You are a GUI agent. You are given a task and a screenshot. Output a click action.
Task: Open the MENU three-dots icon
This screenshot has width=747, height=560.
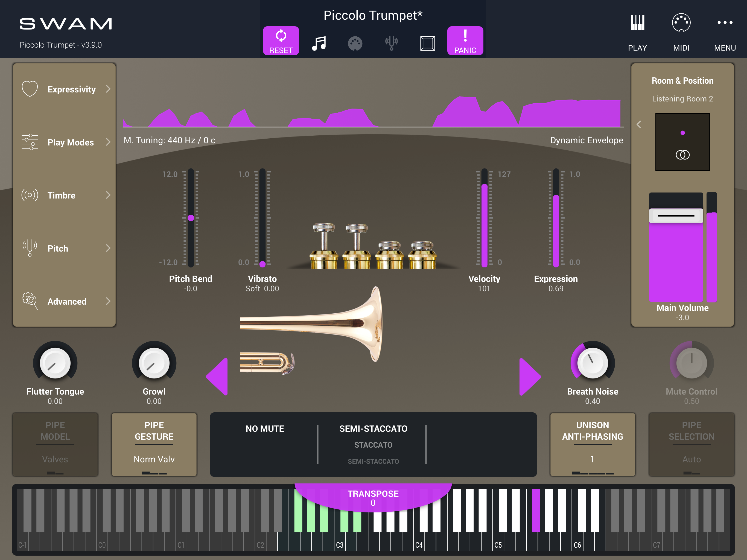[x=725, y=23]
